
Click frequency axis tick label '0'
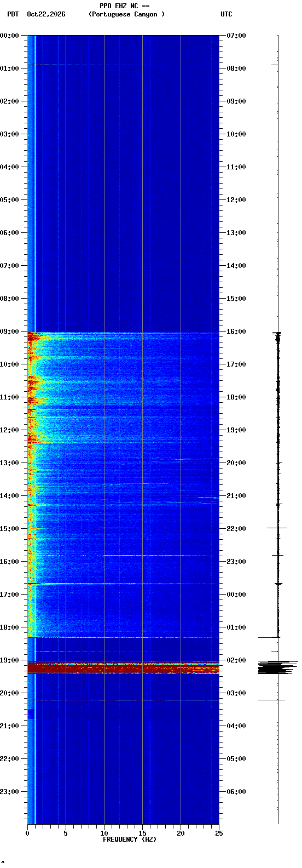pyautogui.click(x=27, y=833)
